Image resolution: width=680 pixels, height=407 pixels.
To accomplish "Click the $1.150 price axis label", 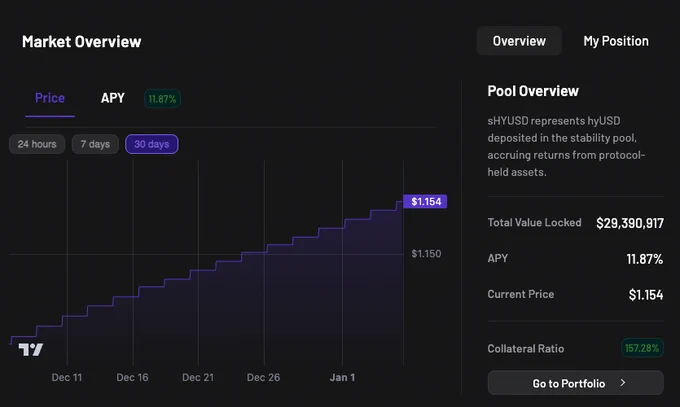I will pos(426,254).
